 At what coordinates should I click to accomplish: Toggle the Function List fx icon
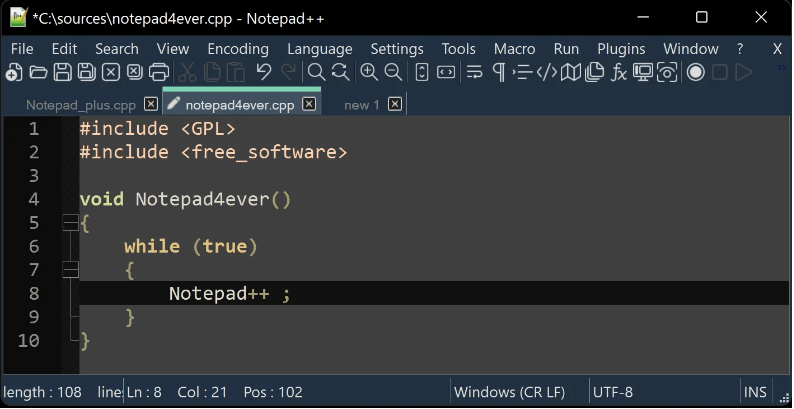pyautogui.click(x=619, y=72)
